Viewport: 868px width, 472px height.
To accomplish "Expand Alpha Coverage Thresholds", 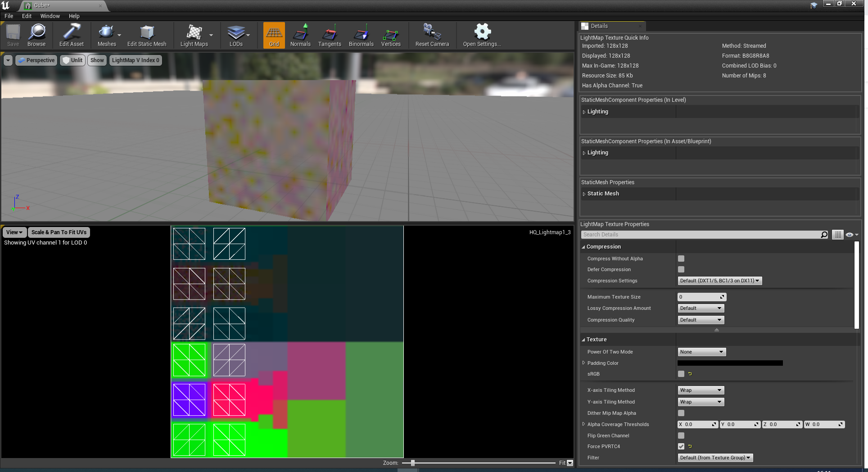I will coord(584,424).
